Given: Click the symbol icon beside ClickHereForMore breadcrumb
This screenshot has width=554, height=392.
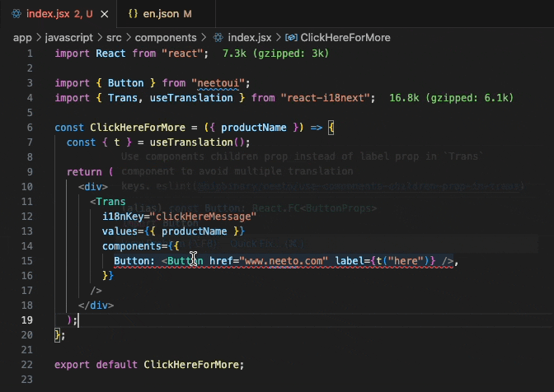Looking at the screenshot, I should (x=291, y=37).
